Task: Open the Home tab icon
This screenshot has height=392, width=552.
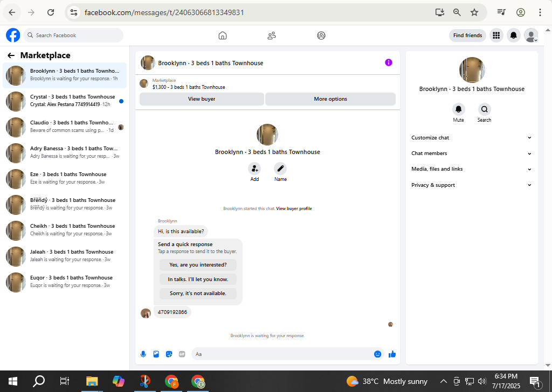Action: (223, 36)
